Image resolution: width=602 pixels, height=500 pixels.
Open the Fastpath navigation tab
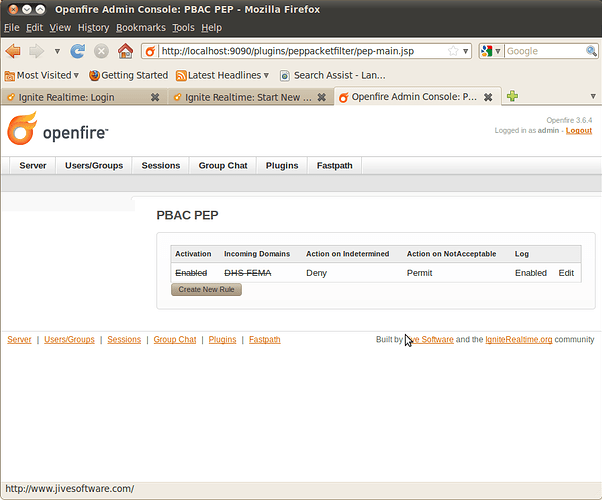point(334,166)
